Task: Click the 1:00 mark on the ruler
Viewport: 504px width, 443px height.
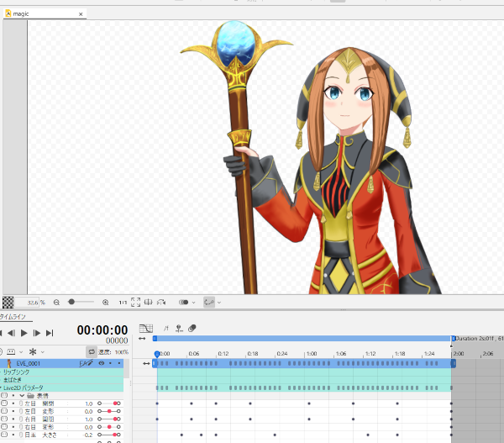Action: (x=311, y=354)
